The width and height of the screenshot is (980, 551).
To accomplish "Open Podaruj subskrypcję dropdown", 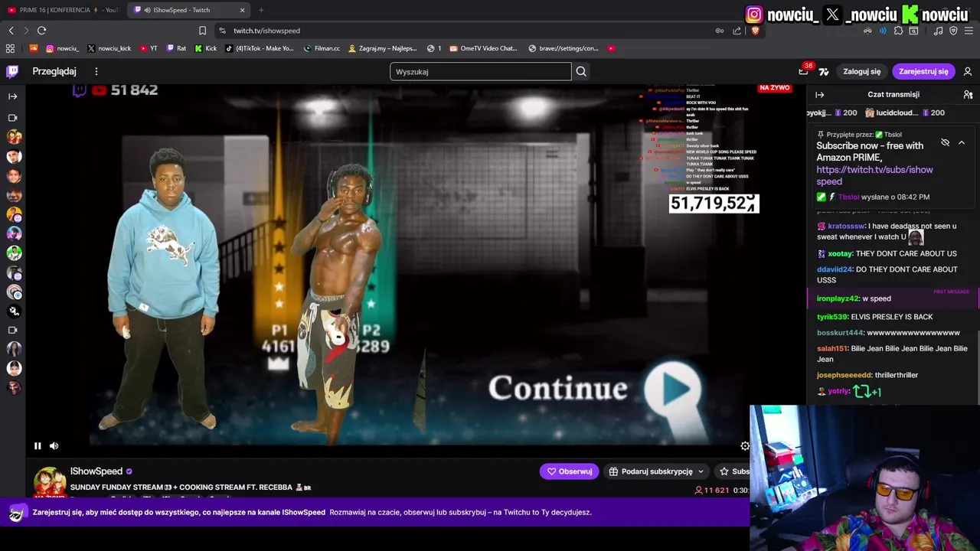I will pos(656,471).
